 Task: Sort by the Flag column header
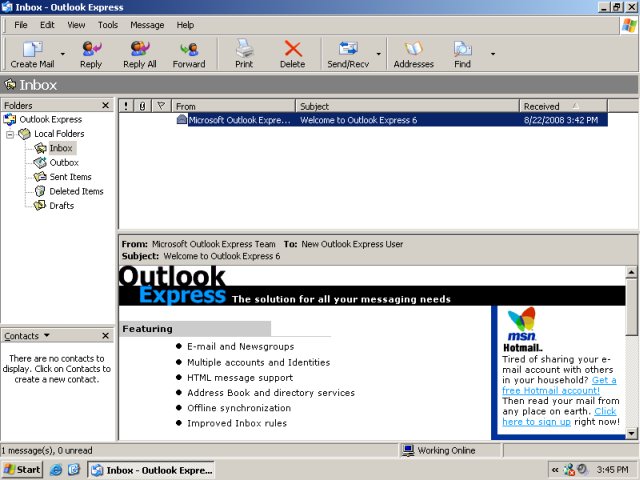click(x=161, y=106)
